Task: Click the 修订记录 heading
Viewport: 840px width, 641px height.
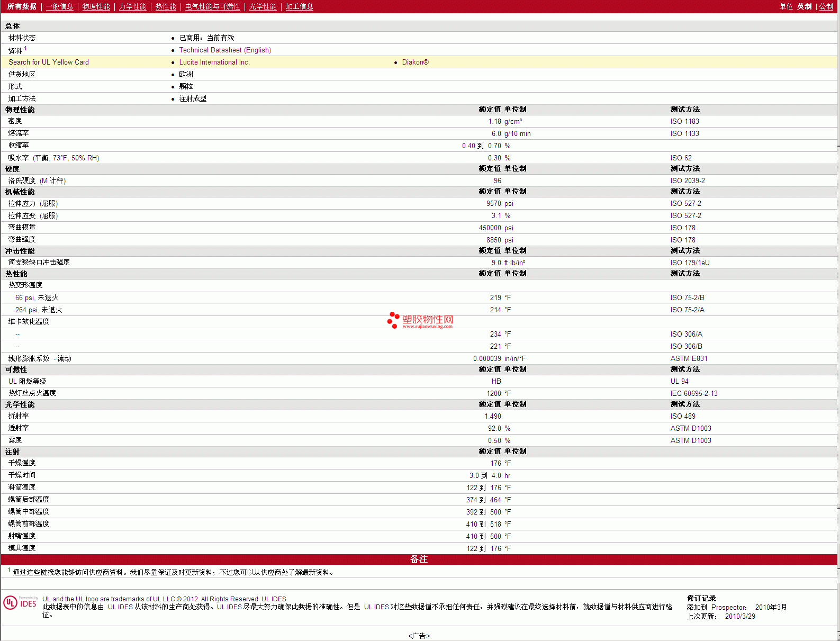Action: (x=701, y=599)
